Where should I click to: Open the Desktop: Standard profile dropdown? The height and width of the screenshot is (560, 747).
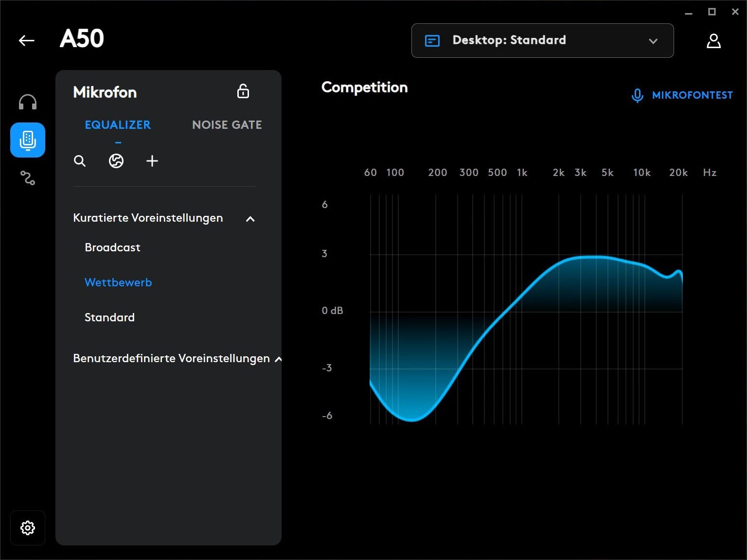click(542, 41)
